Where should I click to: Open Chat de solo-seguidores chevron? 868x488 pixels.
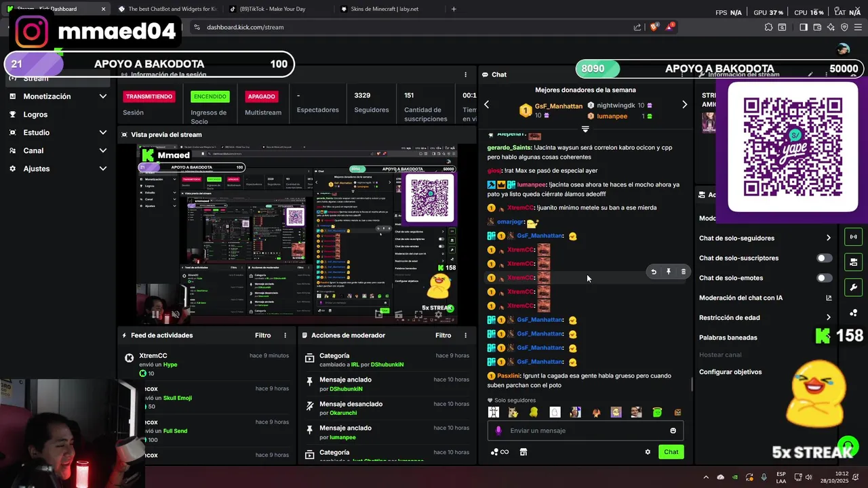click(x=828, y=238)
